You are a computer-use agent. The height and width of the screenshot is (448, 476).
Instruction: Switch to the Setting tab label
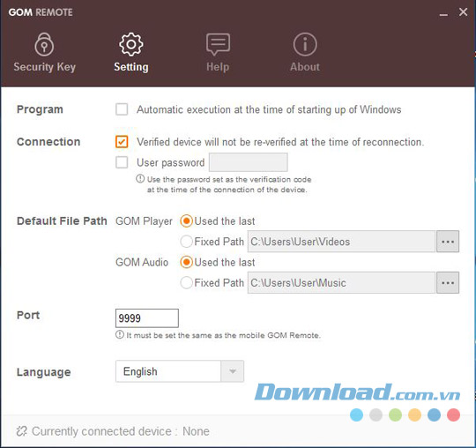[x=131, y=67]
